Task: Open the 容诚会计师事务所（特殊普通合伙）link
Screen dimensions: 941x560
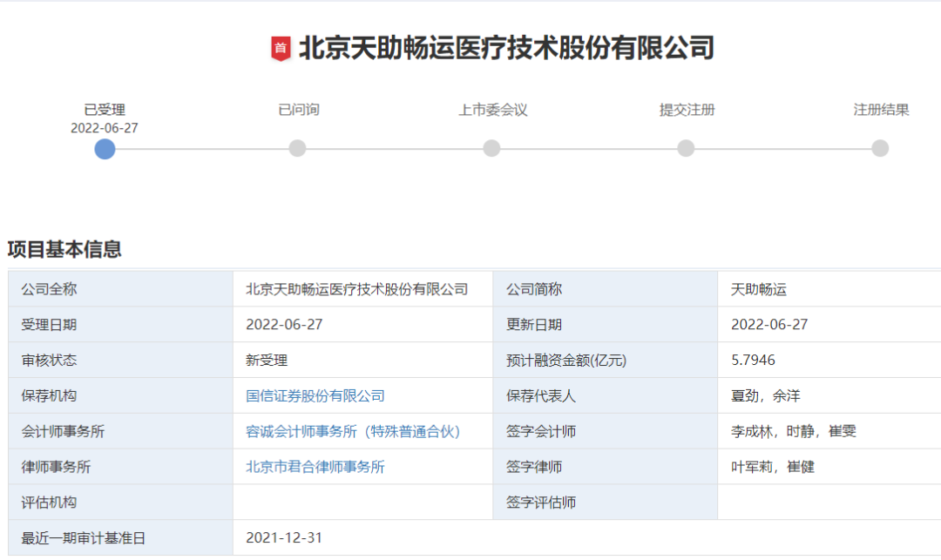Action: point(353,431)
